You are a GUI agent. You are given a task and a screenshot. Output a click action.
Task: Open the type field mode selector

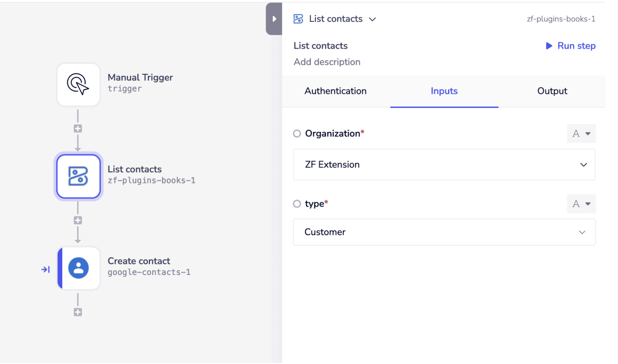[581, 204]
